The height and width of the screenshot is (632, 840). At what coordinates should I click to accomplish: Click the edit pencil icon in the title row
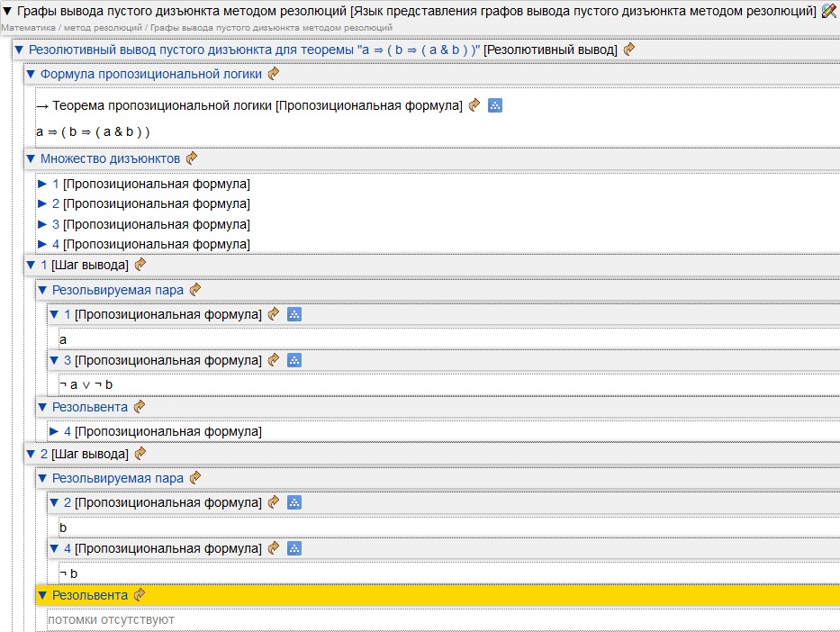829,11
